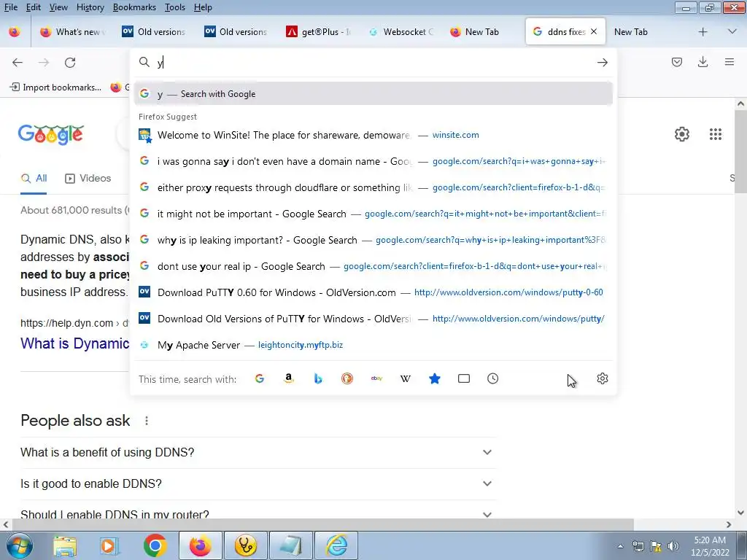Open "i was gonna say" search suggestion
The image size is (747, 560).
coord(373,161)
